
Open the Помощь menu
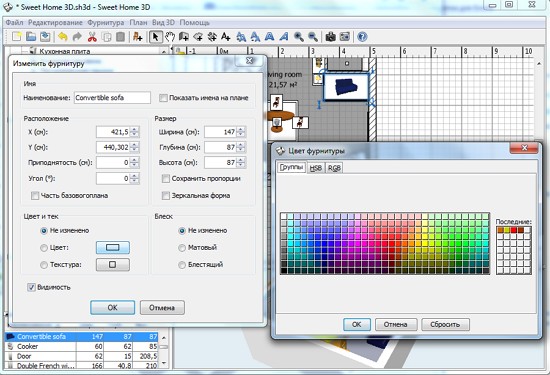[x=195, y=22]
